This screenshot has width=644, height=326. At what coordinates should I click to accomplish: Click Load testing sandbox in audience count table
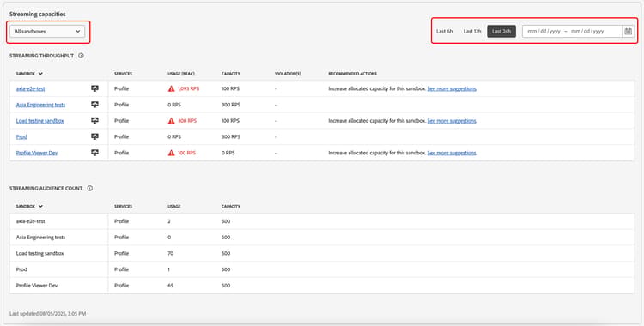pyautogui.click(x=39, y=253)
